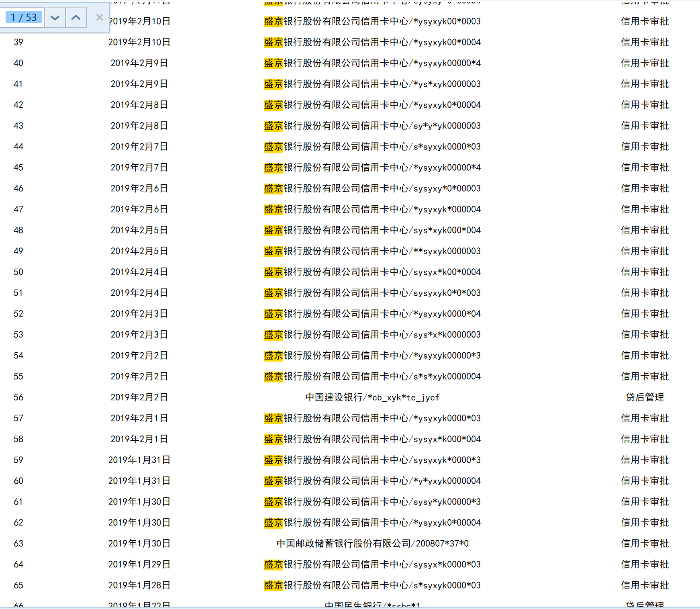Viewport: 700px width, 609px height.
Task: Close the find bar
Action: (99, 18)
